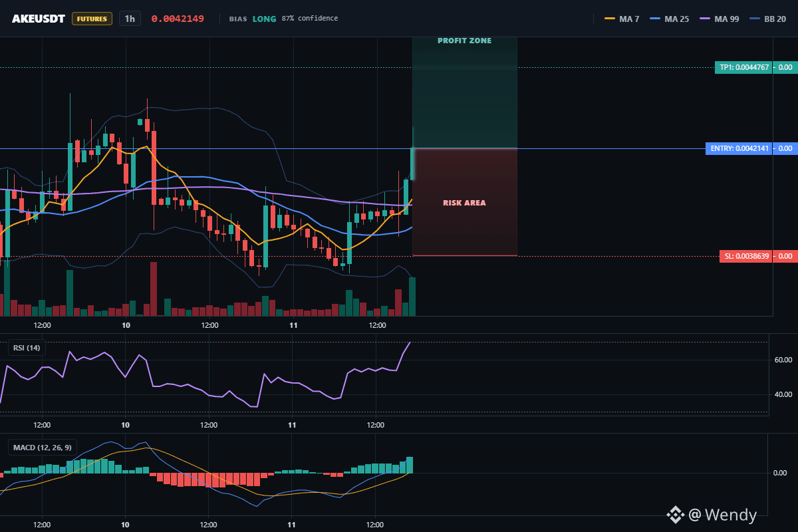Select the 1h timeframe button
The height and width of the screenshot is (532, 798).
point(130,19)
